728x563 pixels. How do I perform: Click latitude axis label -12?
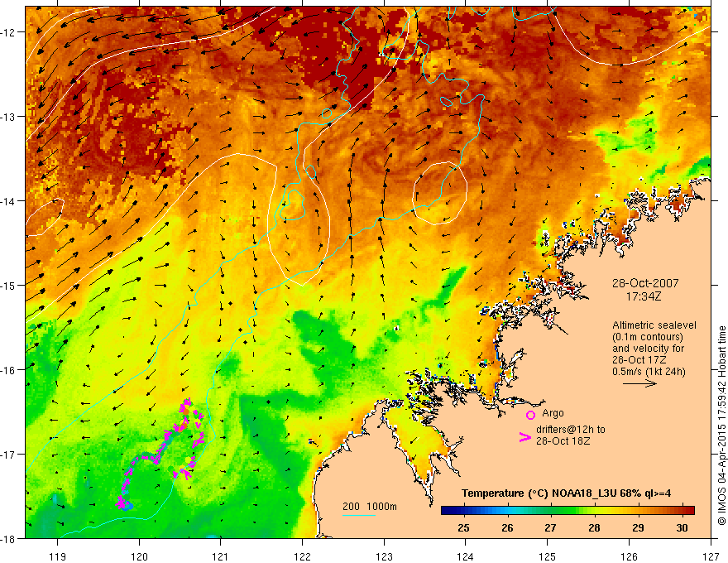[x=8, y=32]
